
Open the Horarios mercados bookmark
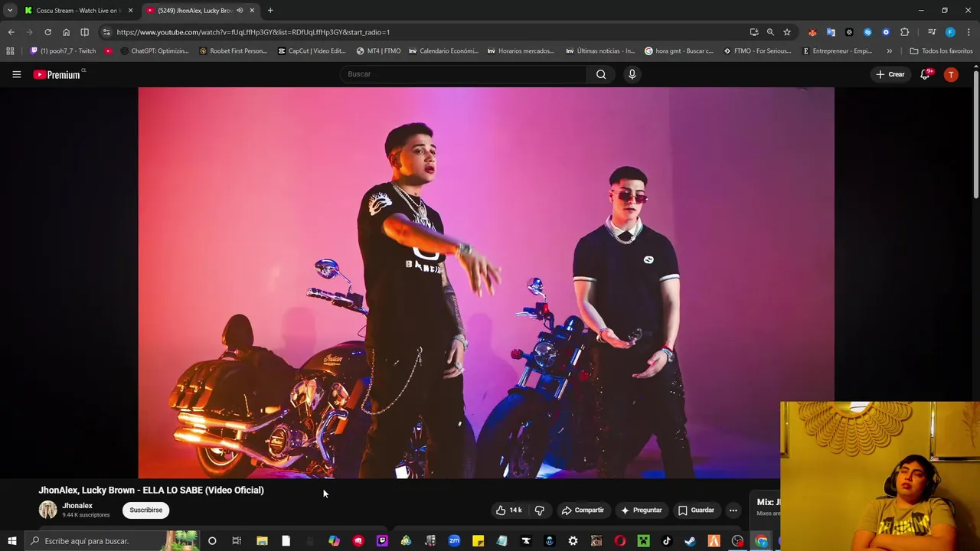(521, 51)
